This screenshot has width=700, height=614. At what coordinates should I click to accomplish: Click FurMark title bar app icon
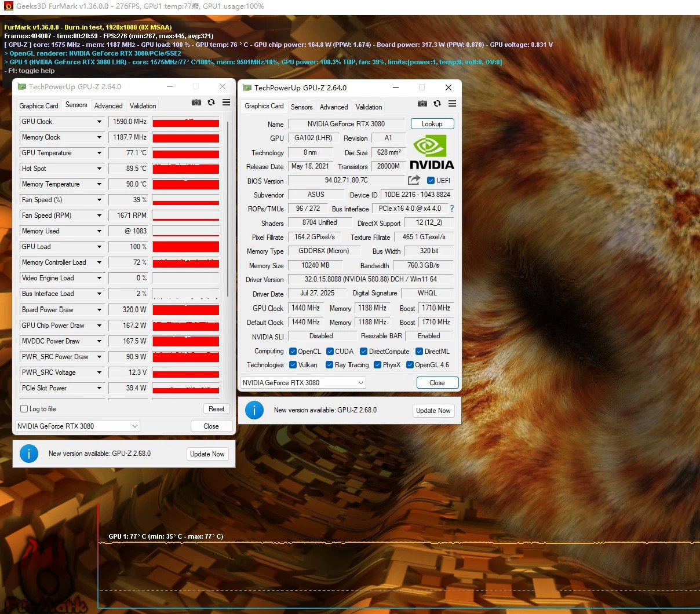[8, 6]
